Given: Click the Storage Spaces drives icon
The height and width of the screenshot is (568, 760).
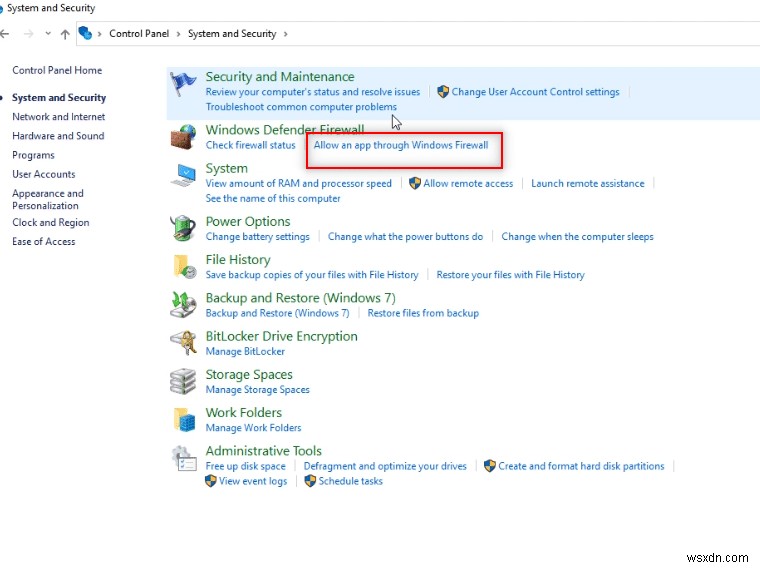Looking at the screenshot, I should pos(184,381).
